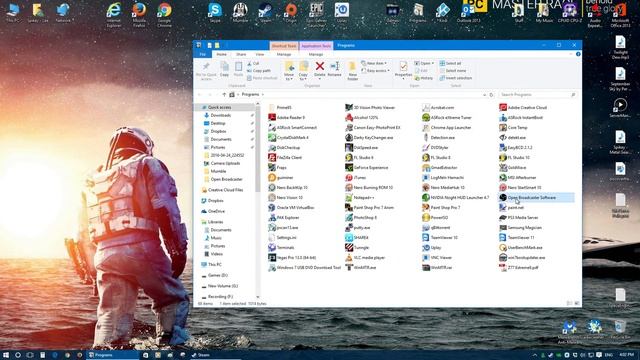Expand the Easy access dropdown

[375, 71]
